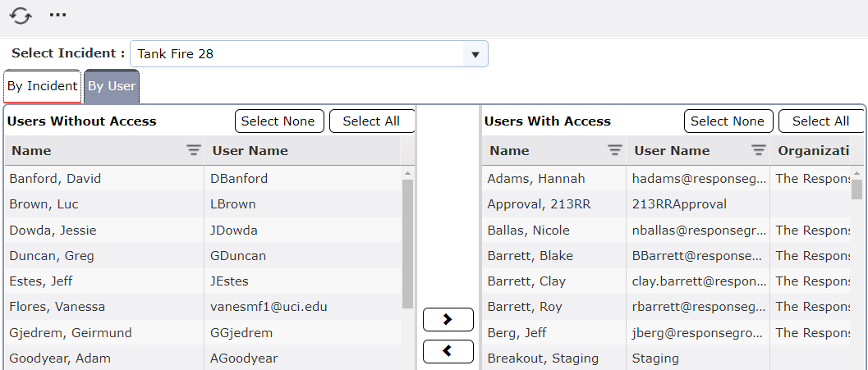Click Select None for Users With Access
The height and width of the screenshot is (370, 868).
(728, 121)
